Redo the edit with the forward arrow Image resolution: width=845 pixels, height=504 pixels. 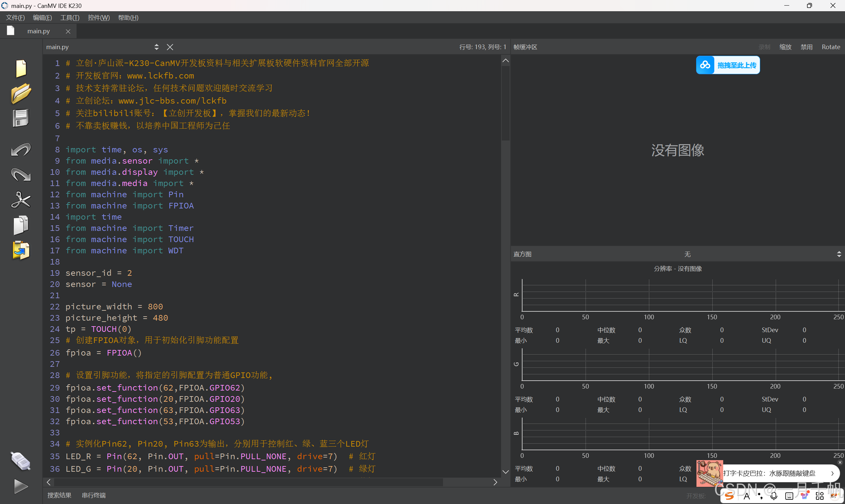coord(21,174)
